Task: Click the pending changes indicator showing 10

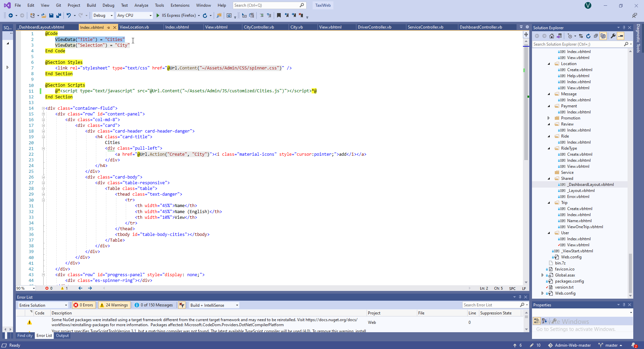Action: 535,345
